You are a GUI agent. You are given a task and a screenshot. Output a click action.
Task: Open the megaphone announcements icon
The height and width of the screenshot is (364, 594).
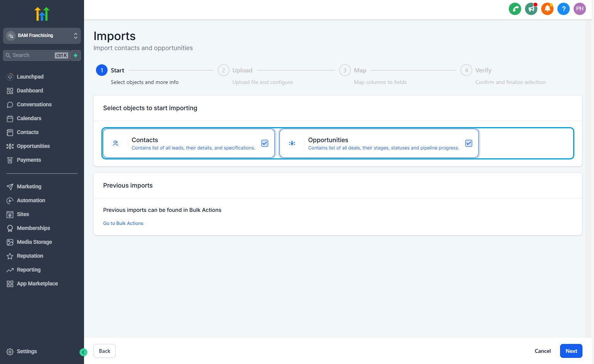click(x=531, y=9)
